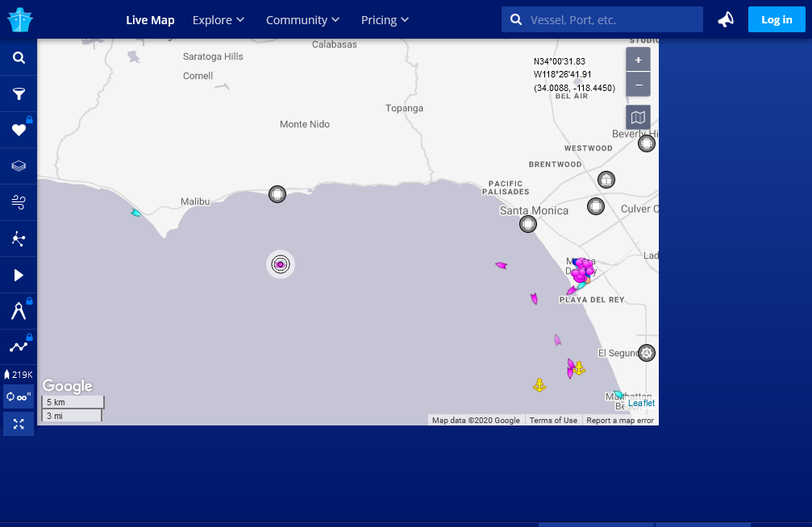Open notifications megaphone icon
Screen dimensions: 812x527
[x=726, y=19]
